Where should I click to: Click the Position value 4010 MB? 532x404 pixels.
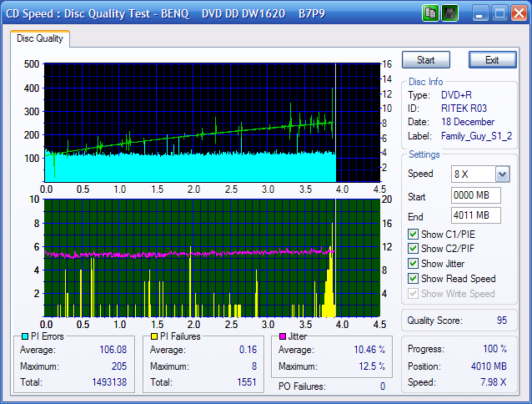pyautogui.click(x=489, y=366)
